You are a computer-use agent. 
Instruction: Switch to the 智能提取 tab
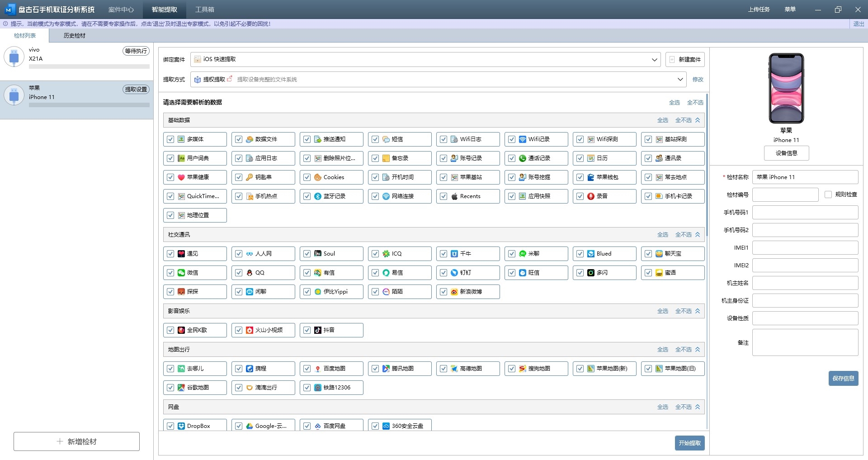click(x=165, y=9)
